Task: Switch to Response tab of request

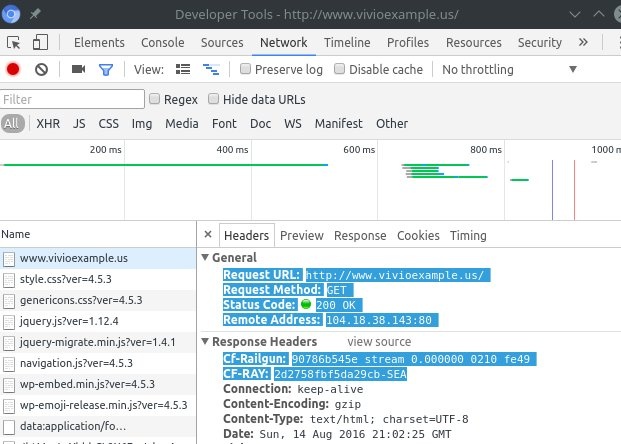Action: pyautogui.click(x=360, y=236)
